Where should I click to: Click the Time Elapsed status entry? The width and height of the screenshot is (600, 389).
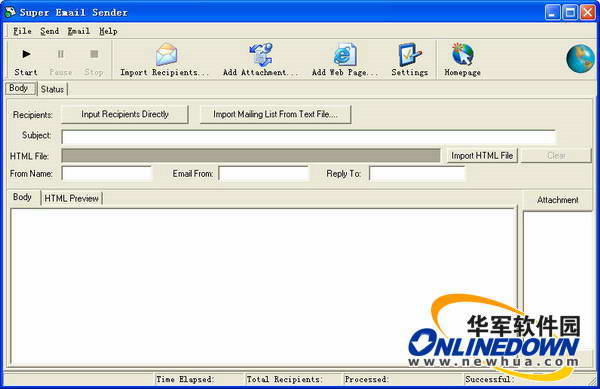185,379
